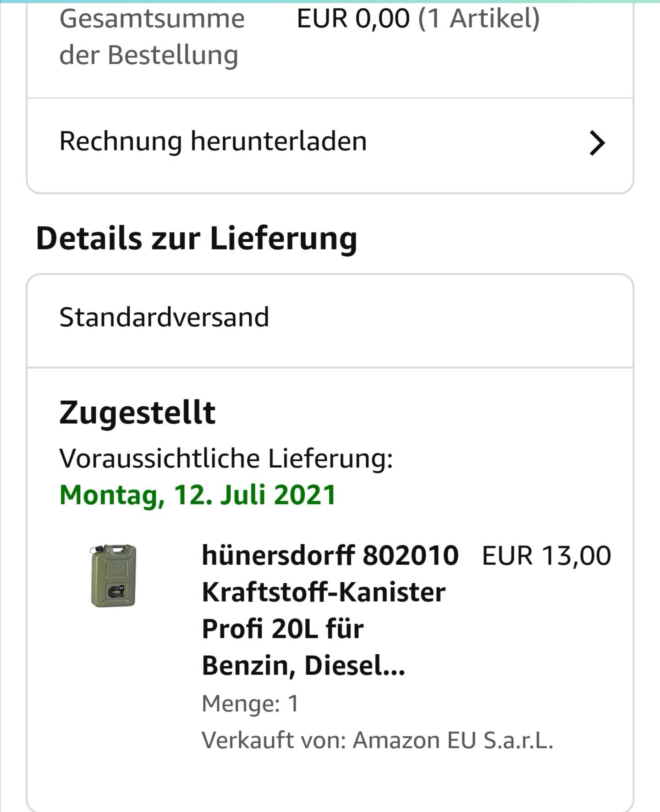
Task: Tap the der Bestellung text line
Action: (149, 55)
